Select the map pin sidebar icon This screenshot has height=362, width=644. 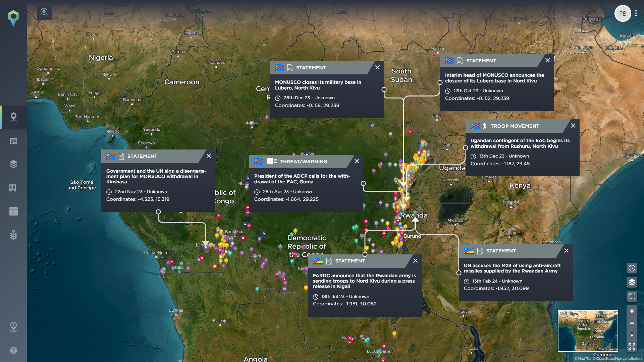[13, 117]
